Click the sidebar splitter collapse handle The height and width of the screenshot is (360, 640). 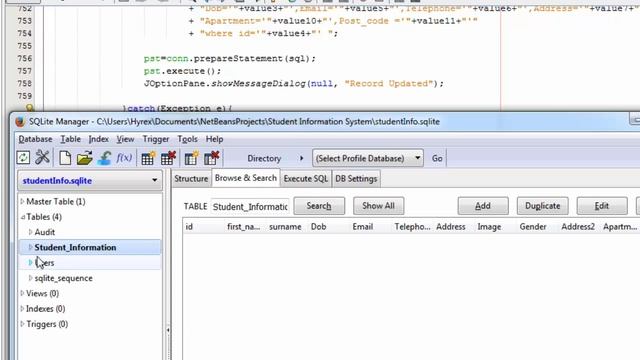(168, 330)
